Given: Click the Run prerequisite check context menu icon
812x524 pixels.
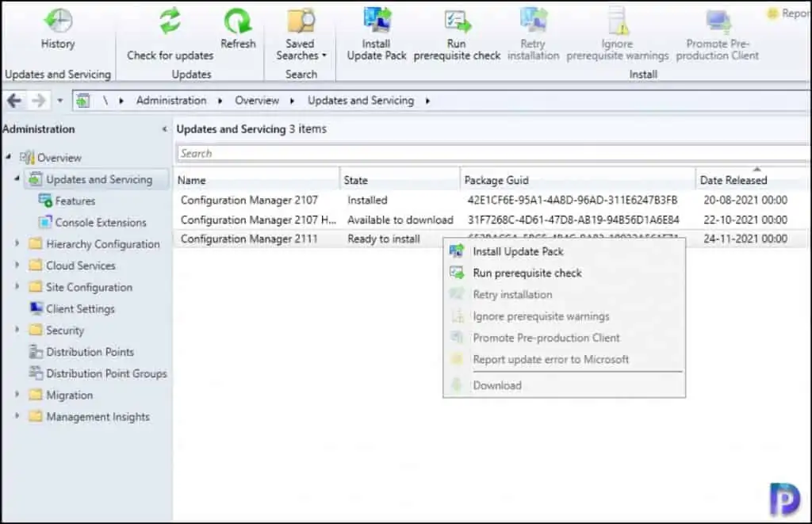Looking at the screenshot, I should pos(457,273).
